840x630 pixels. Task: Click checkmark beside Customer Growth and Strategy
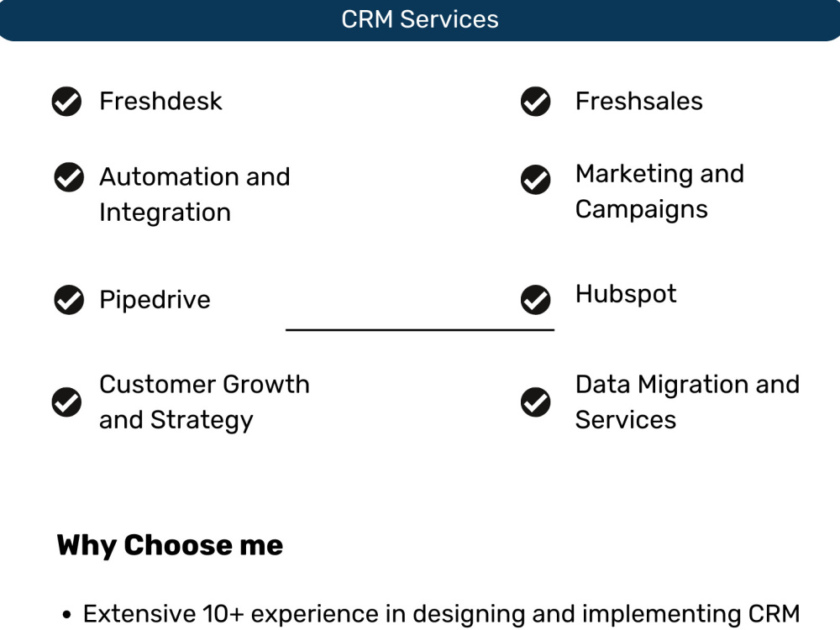pyautogui.click(x=66, y=402)
